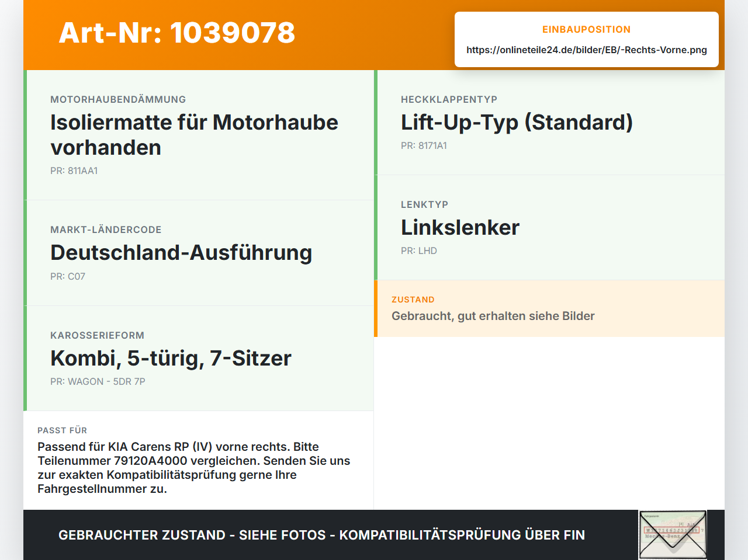748x560 pixels.
Task: Select 'Kombi, 5-türig, 7-Sitzer' value
Action: coord(171,358)
